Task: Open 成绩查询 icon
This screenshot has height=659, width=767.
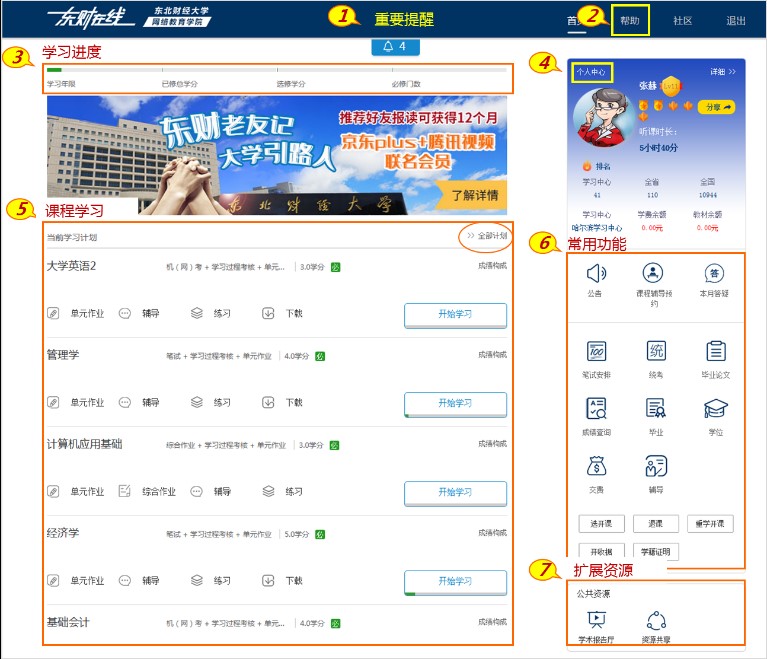Action: [596, 408]
